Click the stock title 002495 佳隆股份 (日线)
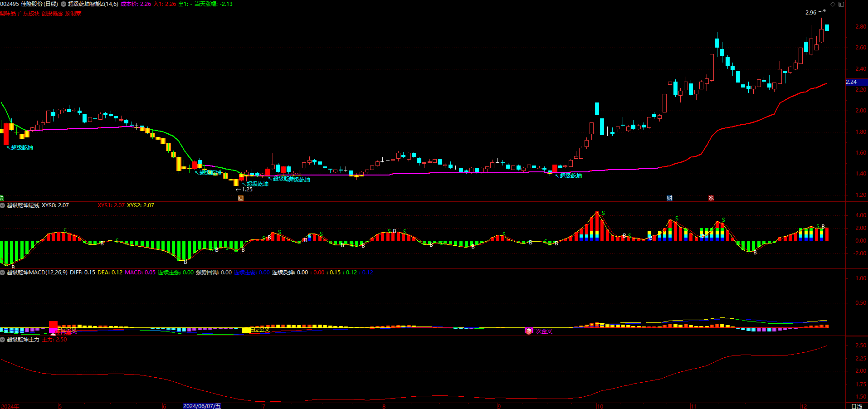 tap(29, 4)
